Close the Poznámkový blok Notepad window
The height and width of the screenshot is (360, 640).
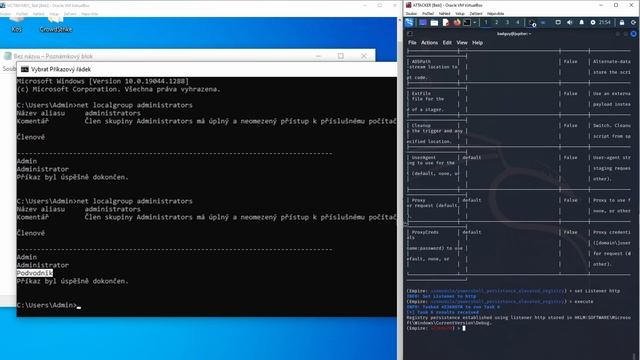click(x=364, y=56)
